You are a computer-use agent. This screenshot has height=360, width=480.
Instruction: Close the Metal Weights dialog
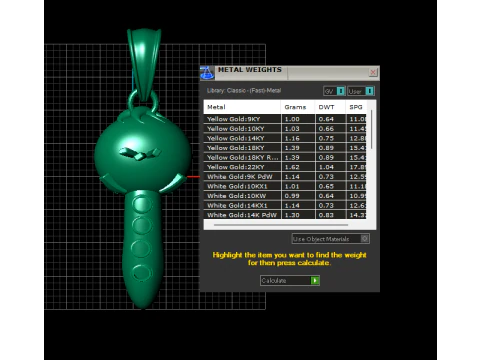click(x=373, y=72)
